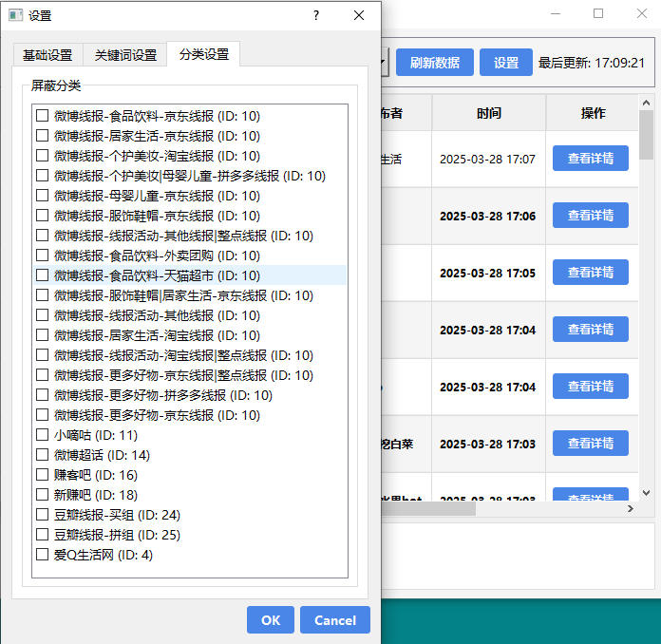Check the 微博超话 (ID: 14) checkbox
Image resolution: width=661 pixels, height=644 pixels.
(42, 455)
